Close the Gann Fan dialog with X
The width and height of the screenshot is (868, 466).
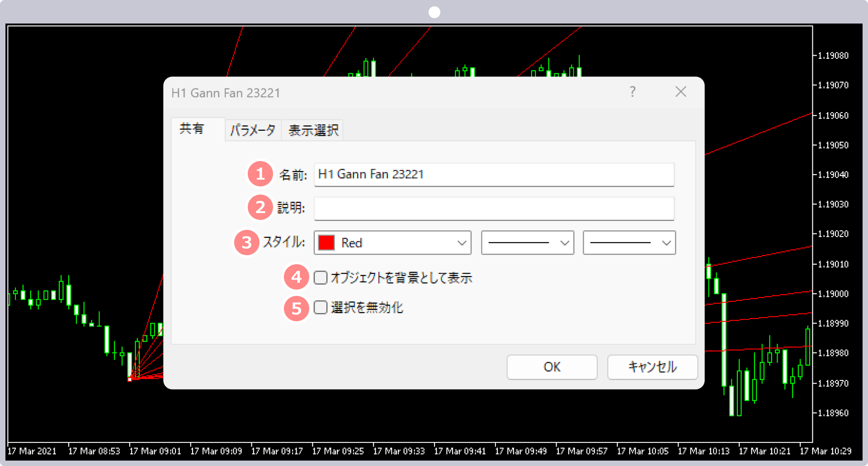[x=680, y=92]
